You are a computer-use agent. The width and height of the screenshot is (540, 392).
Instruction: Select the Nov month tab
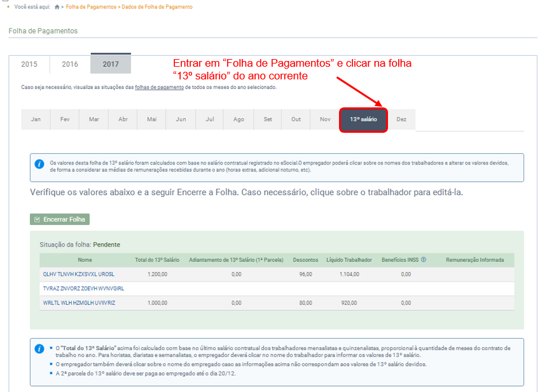click(324, 119)
